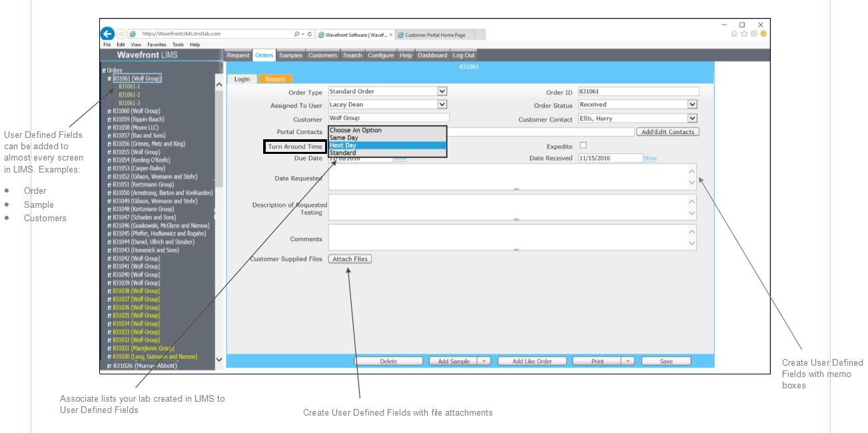Go to the Dashboard nav tab
868x433 pixels.
coord(432,55)
